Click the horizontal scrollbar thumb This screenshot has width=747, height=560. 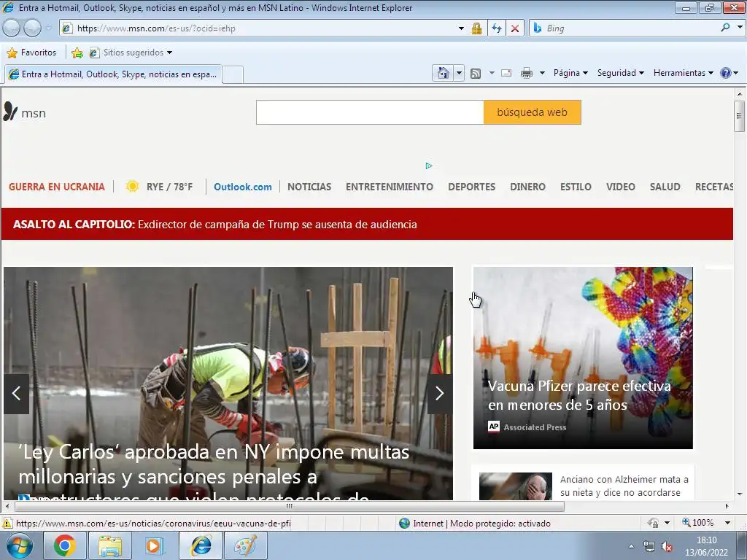click(x=289, y=506)
